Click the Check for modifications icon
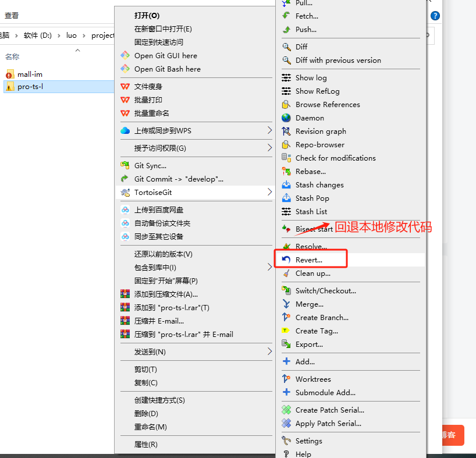The image size is (476, 458). pos(286,158)
